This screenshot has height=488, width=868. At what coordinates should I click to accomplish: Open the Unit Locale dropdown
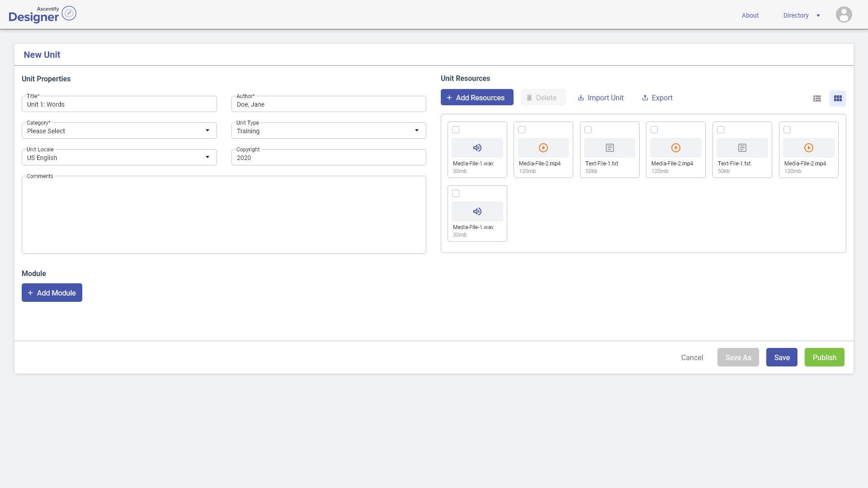(119, 157)
